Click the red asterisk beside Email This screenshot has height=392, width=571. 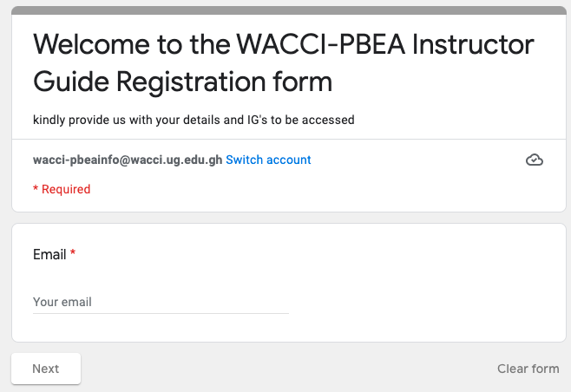click(73, 252)
